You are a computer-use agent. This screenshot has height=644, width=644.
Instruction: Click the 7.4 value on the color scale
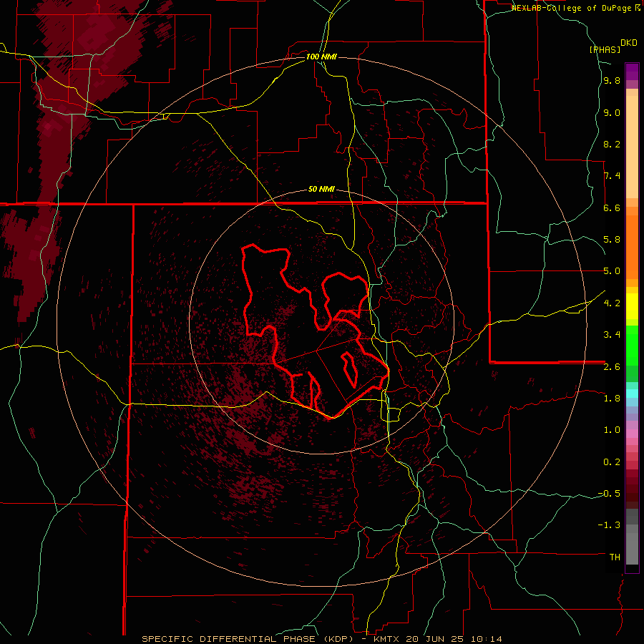612,176
